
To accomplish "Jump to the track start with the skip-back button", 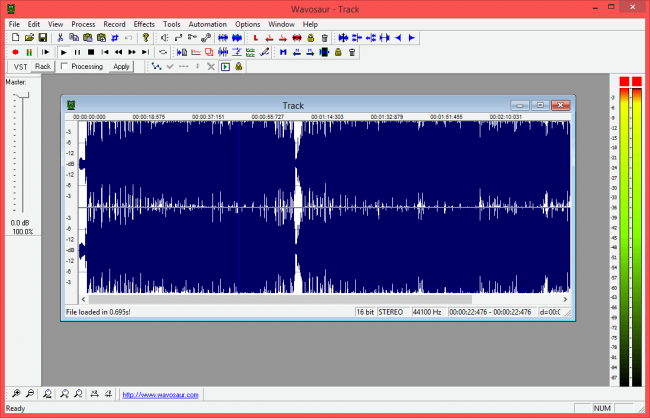I will pyautogui.click(x=104, y=52).
